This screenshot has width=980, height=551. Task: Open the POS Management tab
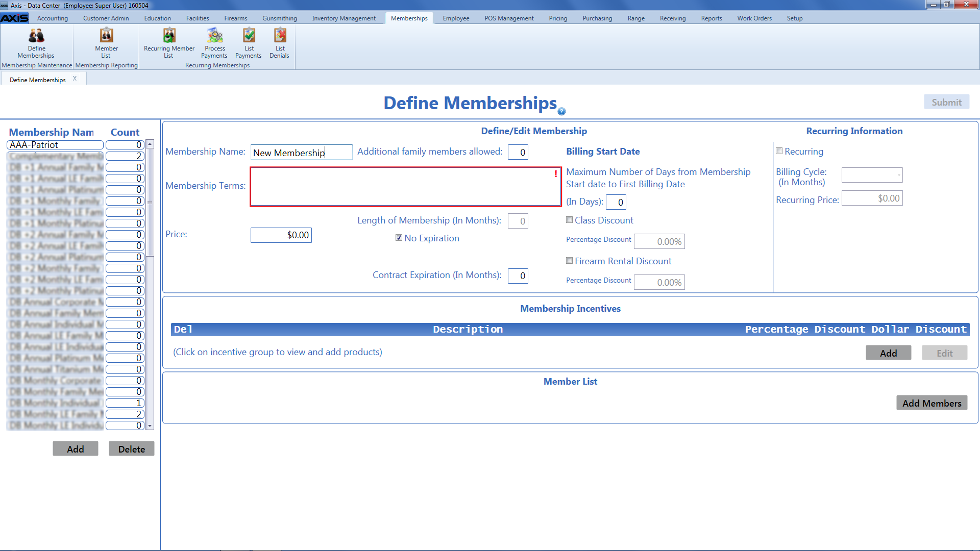click(509, 18)
